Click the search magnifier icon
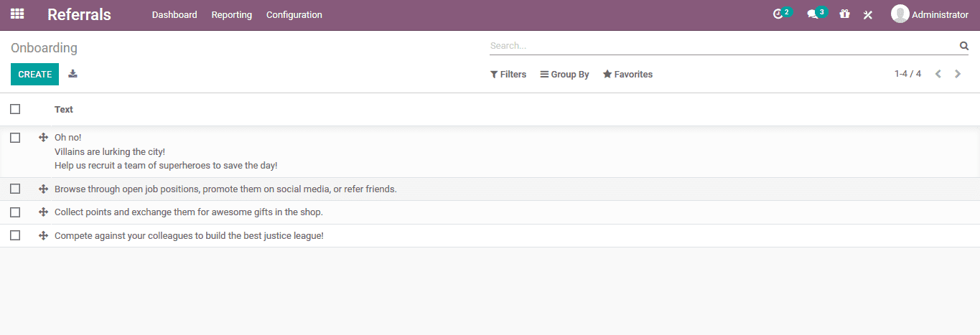The height and width of the screenshot is (335, 980). (x=964, y=46)
